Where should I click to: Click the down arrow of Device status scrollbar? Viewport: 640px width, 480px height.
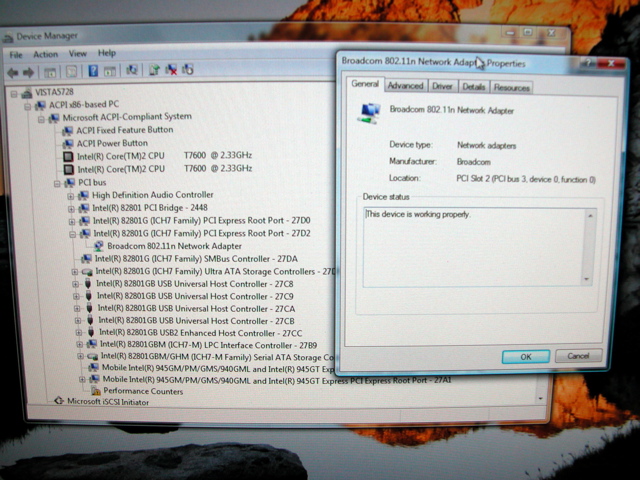(x=587, y=279)
